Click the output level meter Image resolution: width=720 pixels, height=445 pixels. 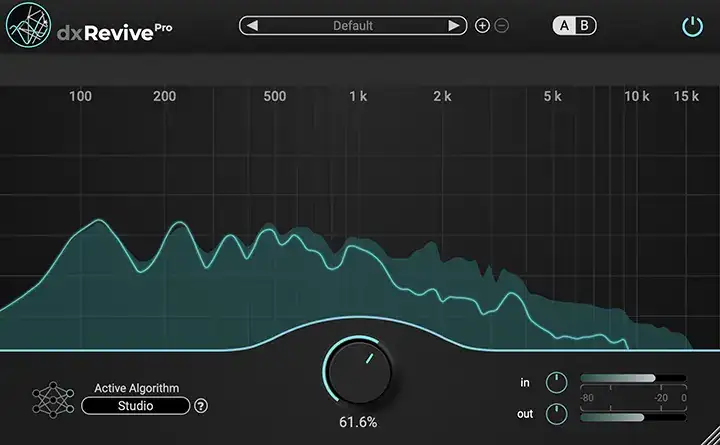tap(633, 417)
